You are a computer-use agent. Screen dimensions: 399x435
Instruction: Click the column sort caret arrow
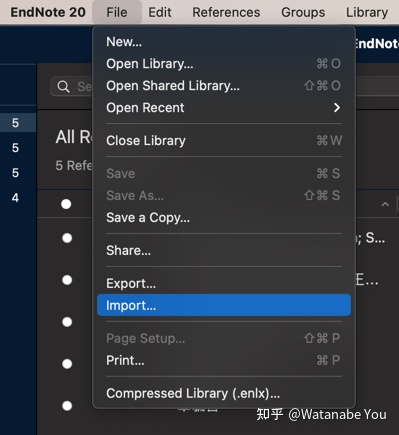(385, 204)
